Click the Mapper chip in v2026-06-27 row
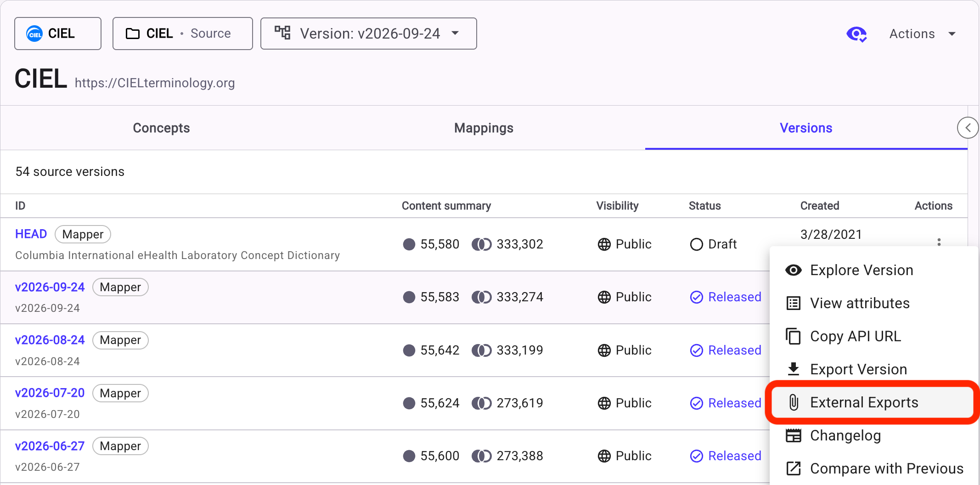 (120, 446)
